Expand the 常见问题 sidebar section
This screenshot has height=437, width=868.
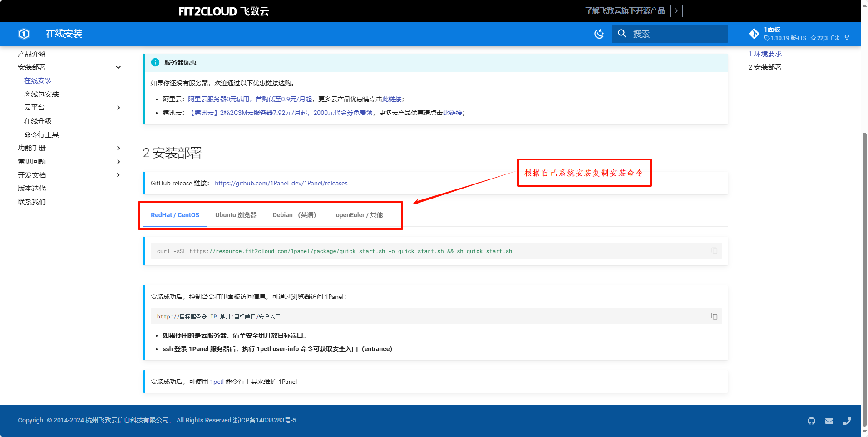point(118,162)
